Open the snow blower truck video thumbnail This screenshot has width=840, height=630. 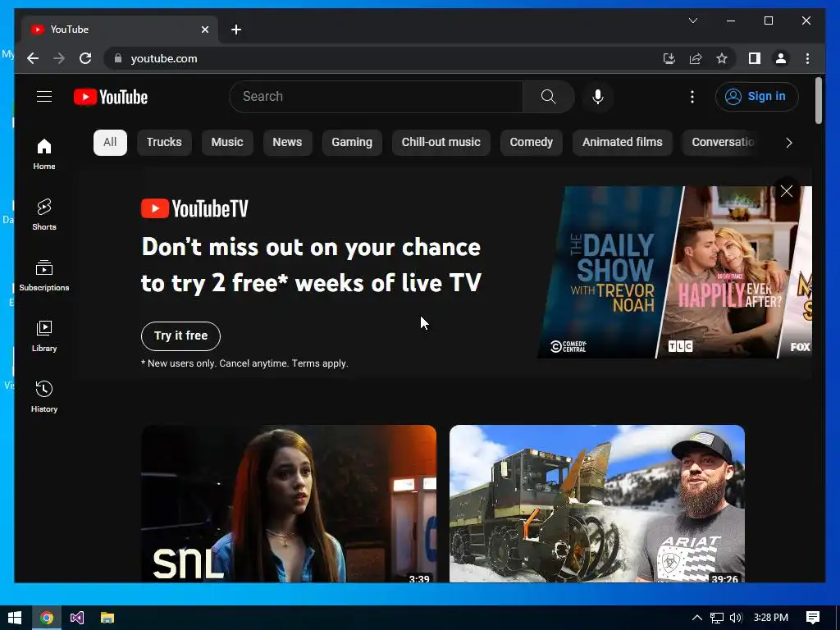pyautogui.click(x=597, y=504)
